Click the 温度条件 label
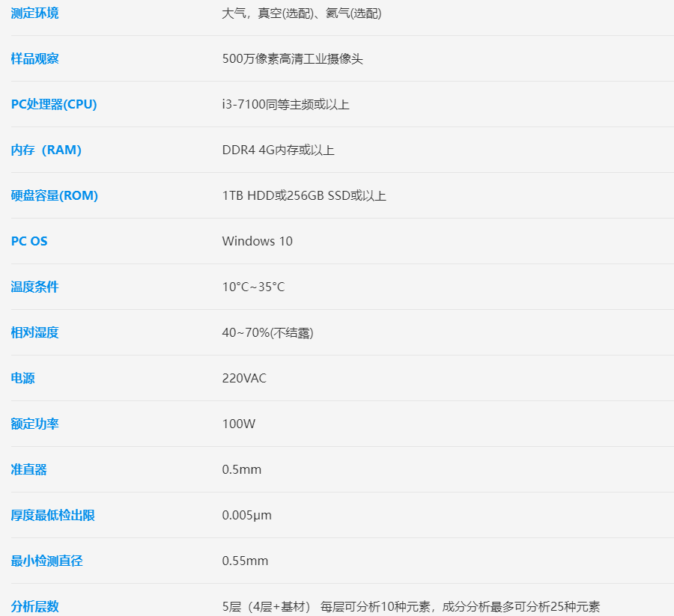This screenshot has height=616, width=674. tap(34, 287)
